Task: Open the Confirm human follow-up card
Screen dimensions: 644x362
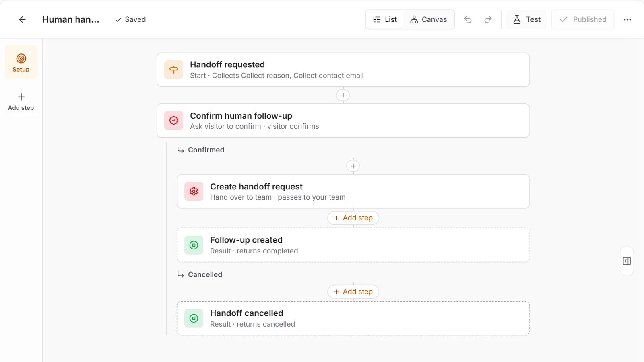Action: pos(343,121)
